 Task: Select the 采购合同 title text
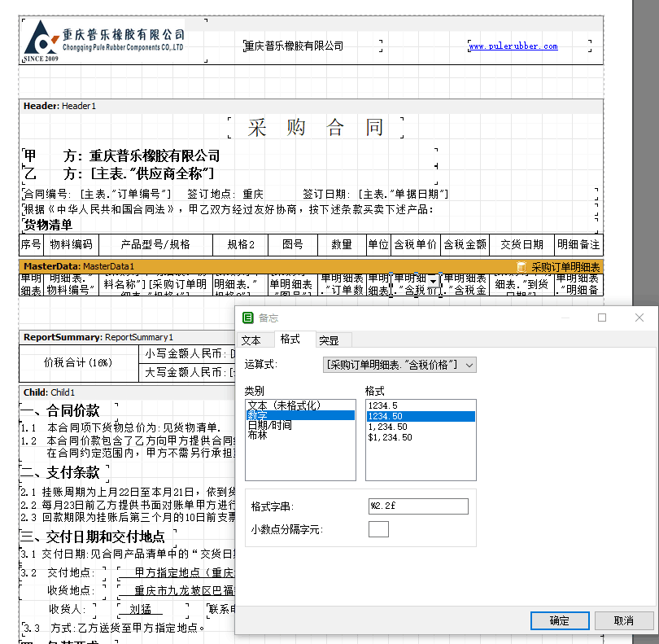(315, 128)
